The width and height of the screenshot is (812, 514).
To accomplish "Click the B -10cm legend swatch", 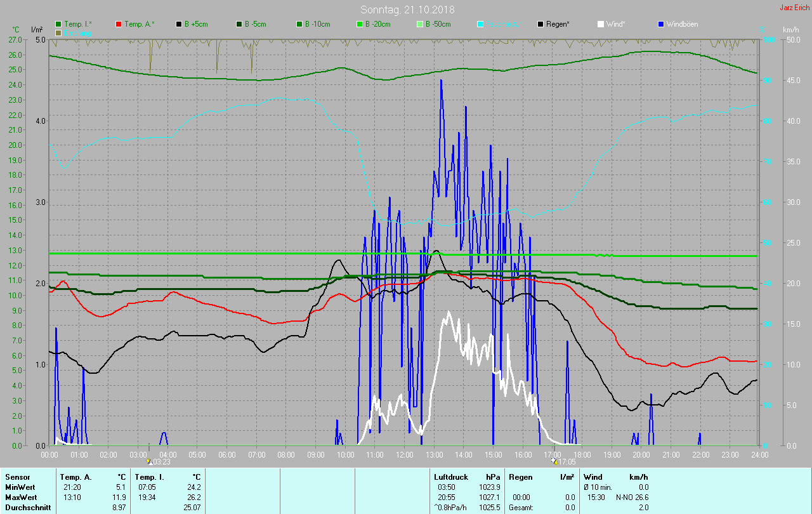I will point(299,24).
